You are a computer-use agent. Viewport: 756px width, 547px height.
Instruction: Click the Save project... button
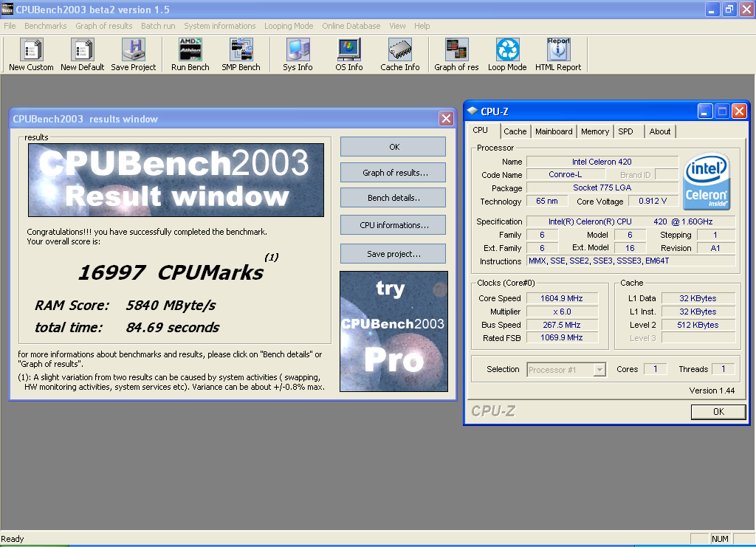[x=393, y=254]
